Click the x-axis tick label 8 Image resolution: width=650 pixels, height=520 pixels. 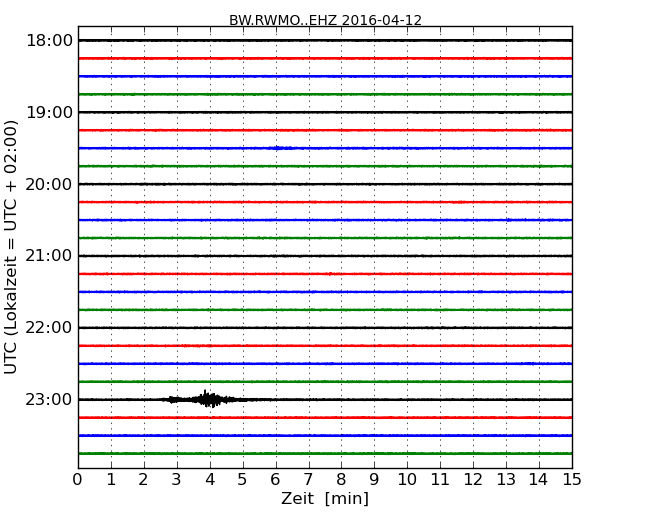point(341,480)
